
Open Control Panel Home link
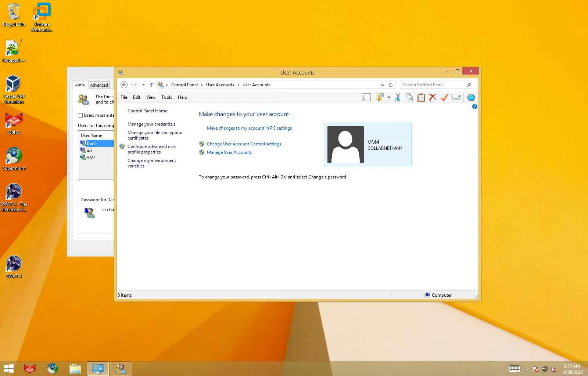[x=147, y=111]
